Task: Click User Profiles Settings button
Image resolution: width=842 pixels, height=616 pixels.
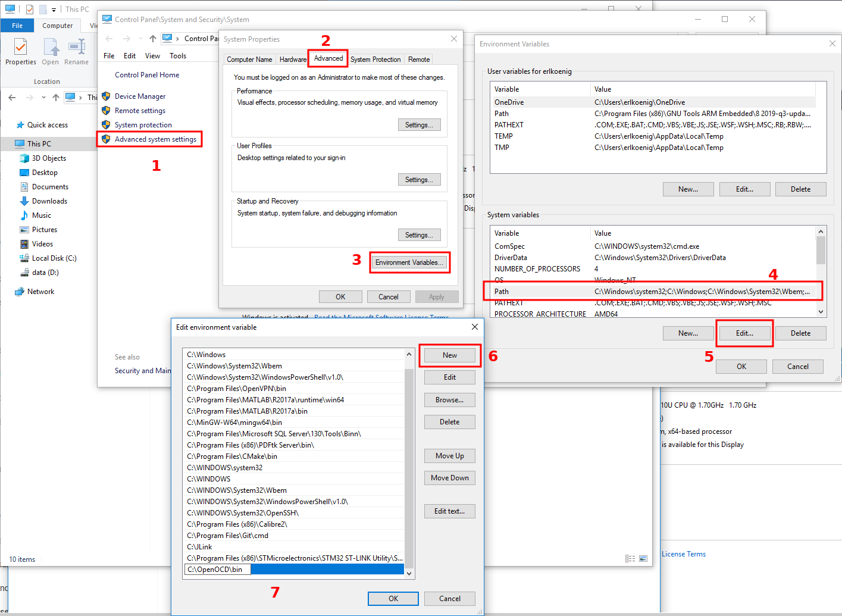Action: point(419,180)
